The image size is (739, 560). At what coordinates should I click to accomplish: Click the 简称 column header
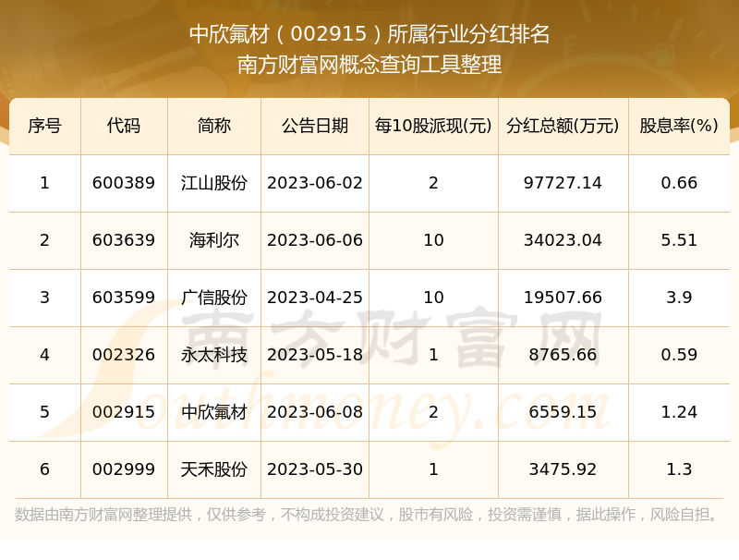(214, 126)
